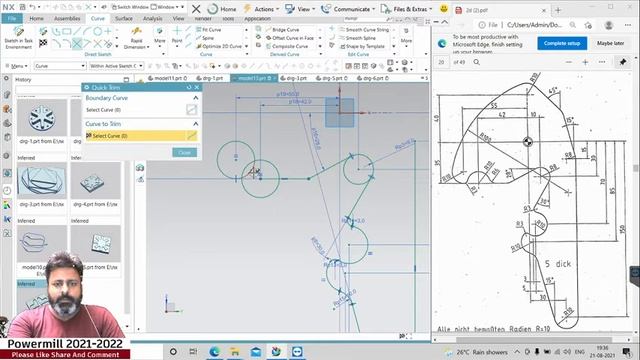Click the TeamViewer close session X icon

pos(196,9)
